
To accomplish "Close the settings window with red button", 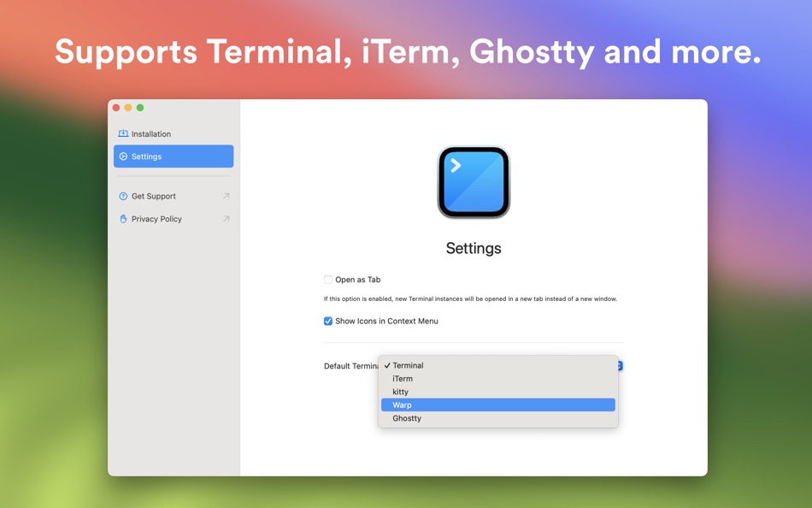I will (116, 108).
